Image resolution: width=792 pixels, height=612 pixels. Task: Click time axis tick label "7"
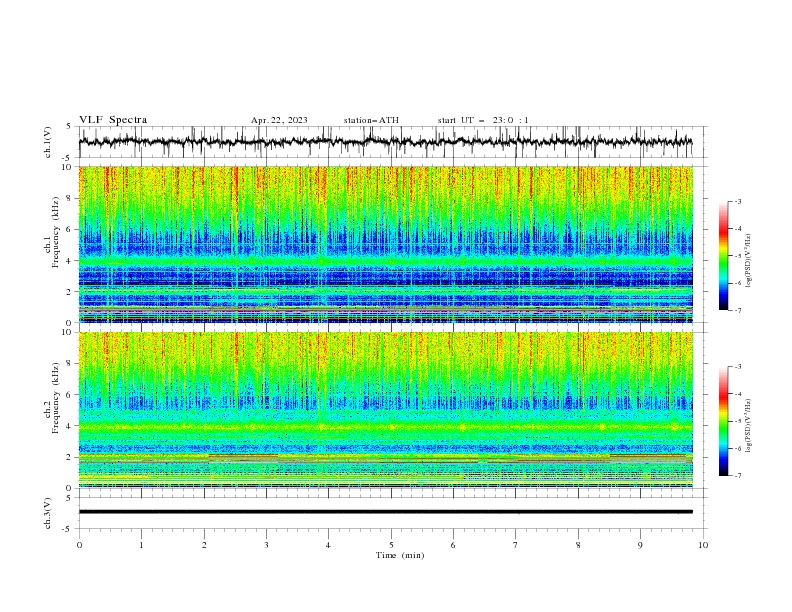pyautogui.click(x=516, y=545)
